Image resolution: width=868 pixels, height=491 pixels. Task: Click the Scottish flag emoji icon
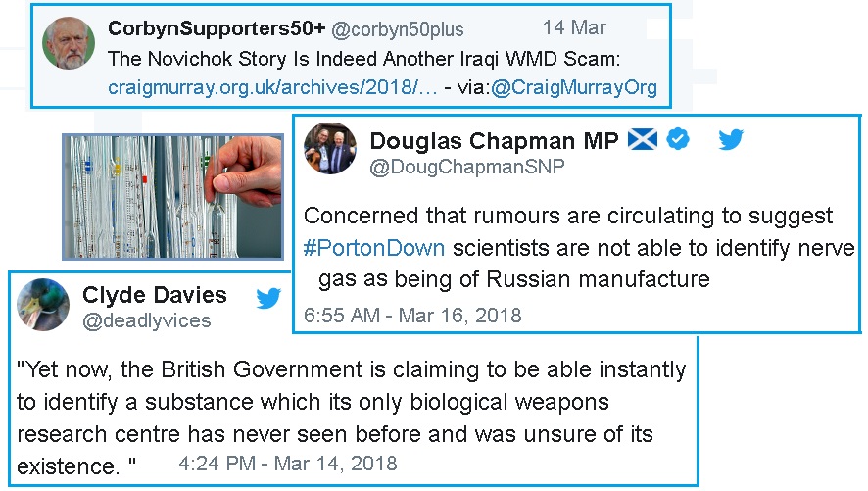(x=642, y=139)
